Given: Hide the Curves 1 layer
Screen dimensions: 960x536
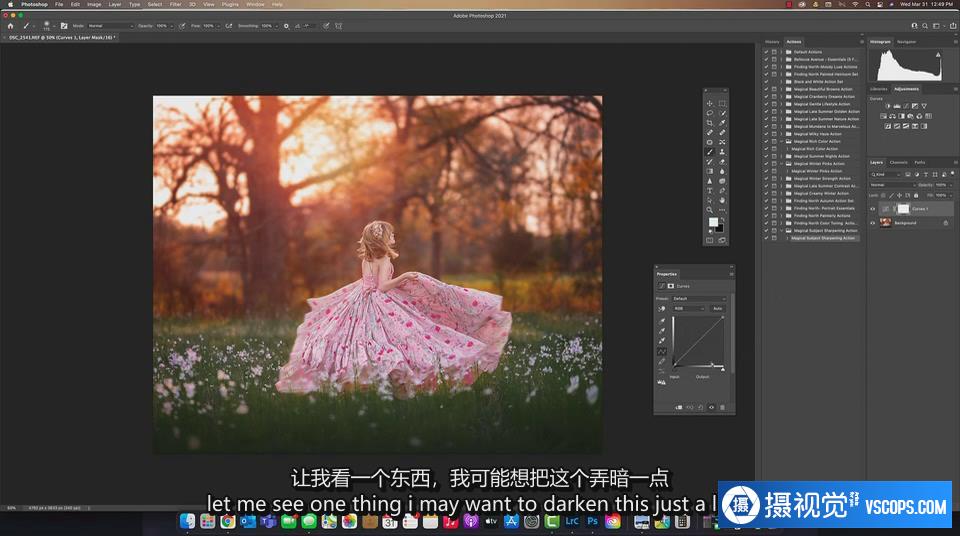Looking at the screenshot, I should (873, 209).
